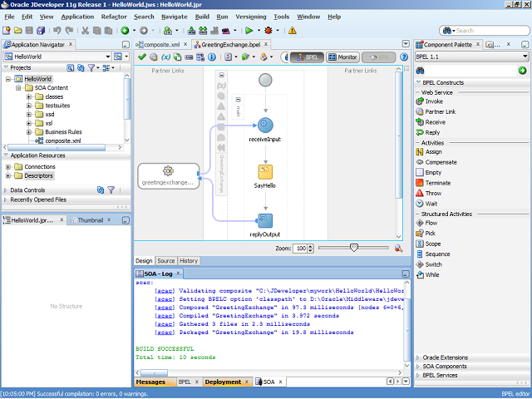Screen dimensions: 532x399
Task: Toggle the Monitor view mode button
Action: coord(343,57)
